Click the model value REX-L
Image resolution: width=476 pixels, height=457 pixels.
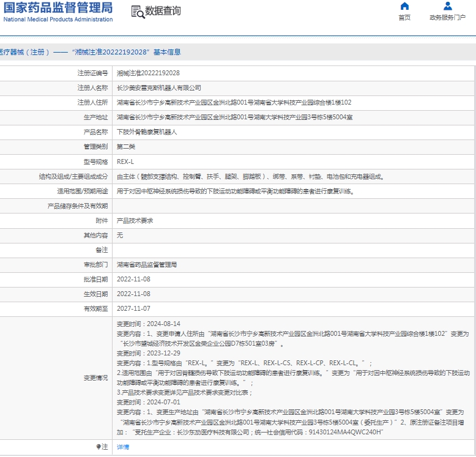[x=125, y=162]
